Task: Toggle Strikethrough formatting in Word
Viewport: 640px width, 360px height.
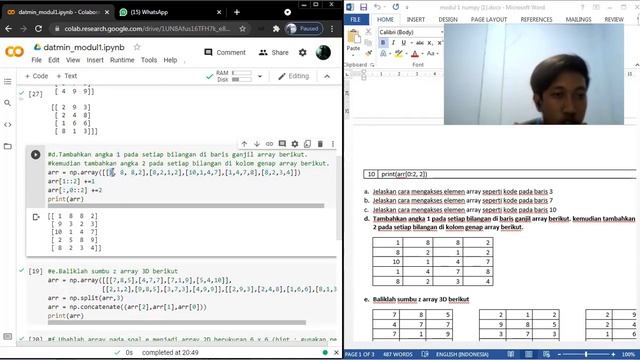Action: pyautogui.click(x=420, y=42)
